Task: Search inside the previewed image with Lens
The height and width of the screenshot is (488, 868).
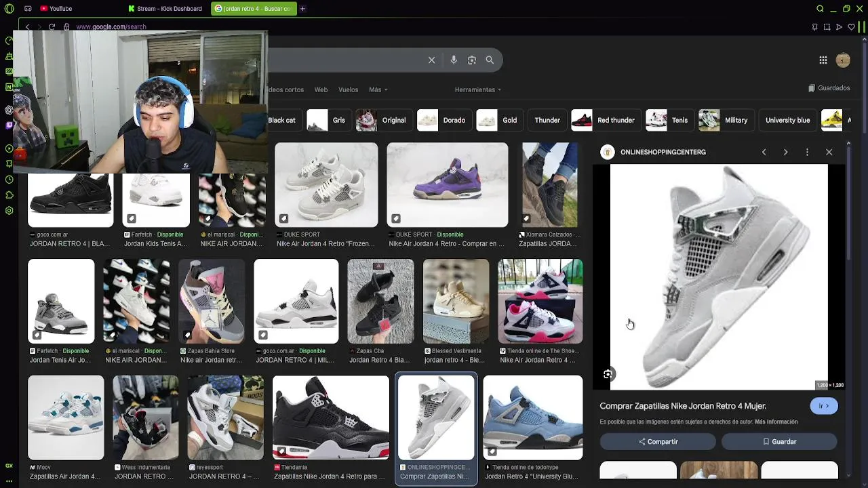Action: click(x=608, y=374)
